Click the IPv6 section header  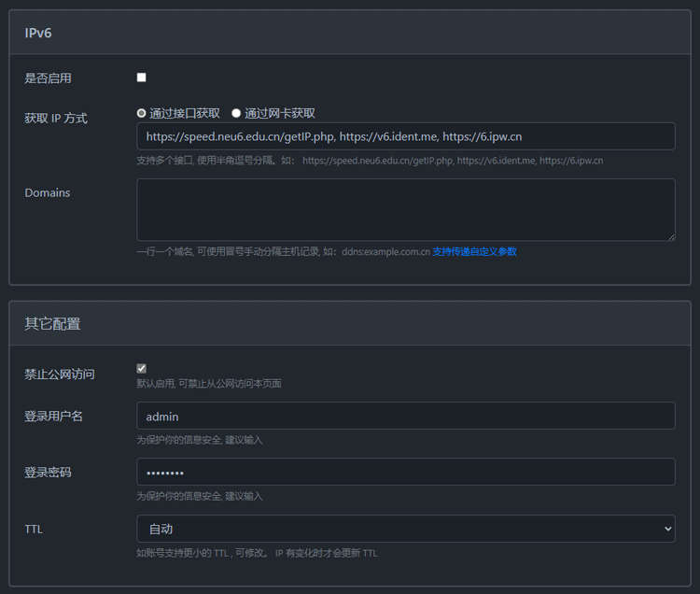(38, 33)
